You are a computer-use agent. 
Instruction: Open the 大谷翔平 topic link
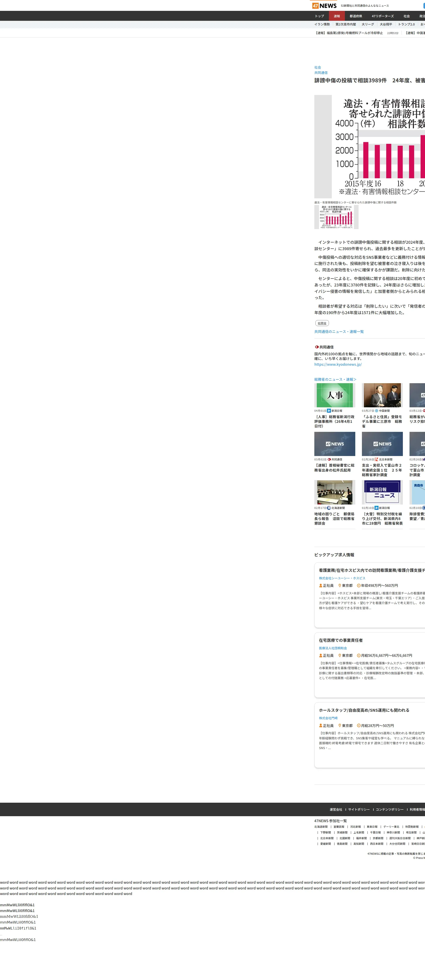coord(386,24)
